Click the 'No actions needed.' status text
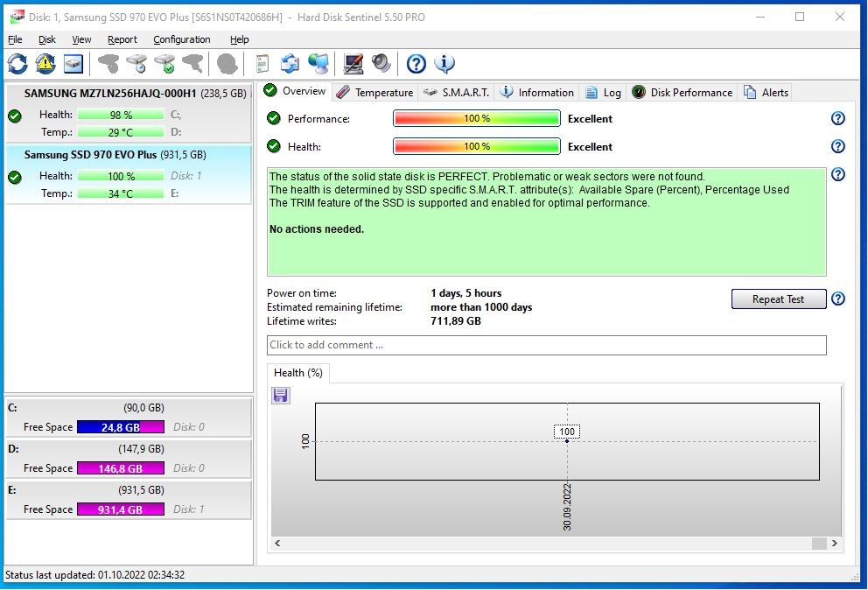 (x=317, y=228)
